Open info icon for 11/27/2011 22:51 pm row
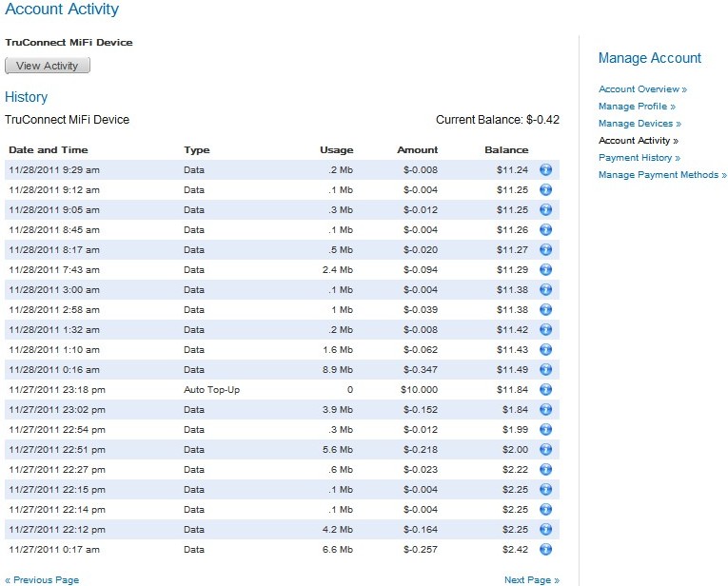This screenshot has height=586, width=728. (x=545, y=449)
